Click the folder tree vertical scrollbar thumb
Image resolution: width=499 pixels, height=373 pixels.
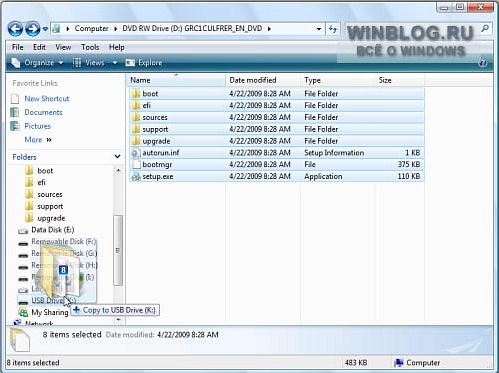click(118, 250)
